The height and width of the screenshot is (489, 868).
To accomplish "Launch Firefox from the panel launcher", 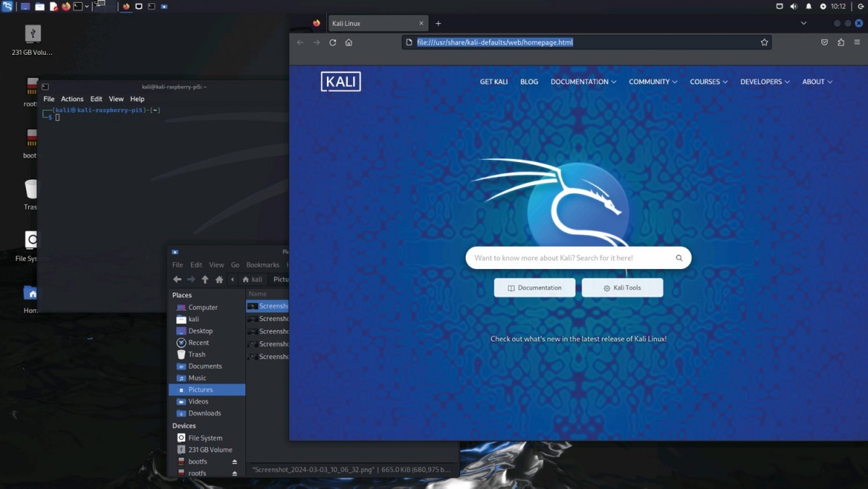I will [66, 7].
